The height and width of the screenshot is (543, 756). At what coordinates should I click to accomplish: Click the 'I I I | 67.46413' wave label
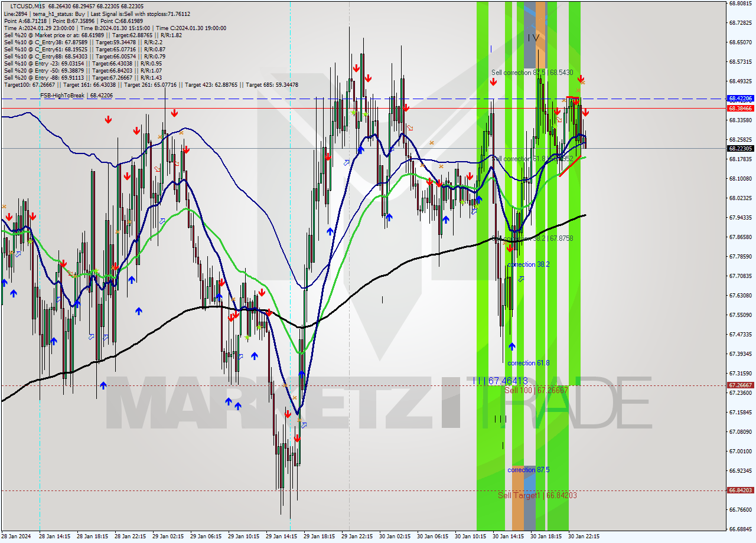(500, 381)
